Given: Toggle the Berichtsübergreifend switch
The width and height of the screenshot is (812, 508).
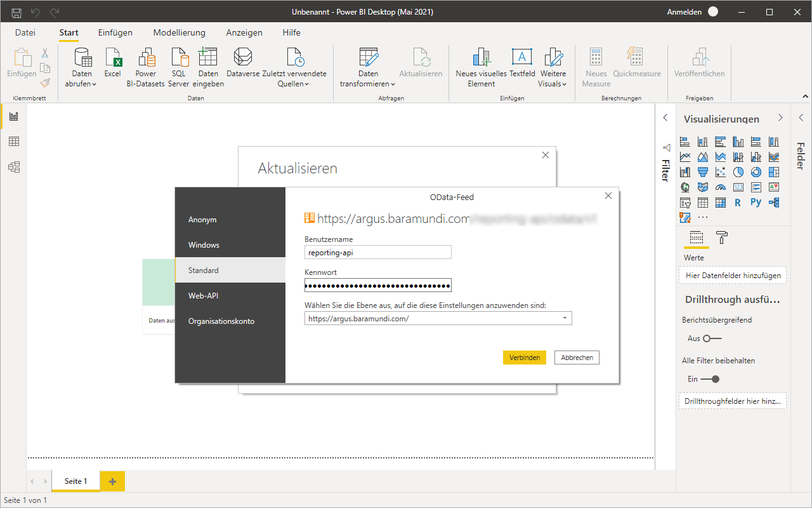Looking at the screenshot, I should pyautogui.click(x=712, y=338).
